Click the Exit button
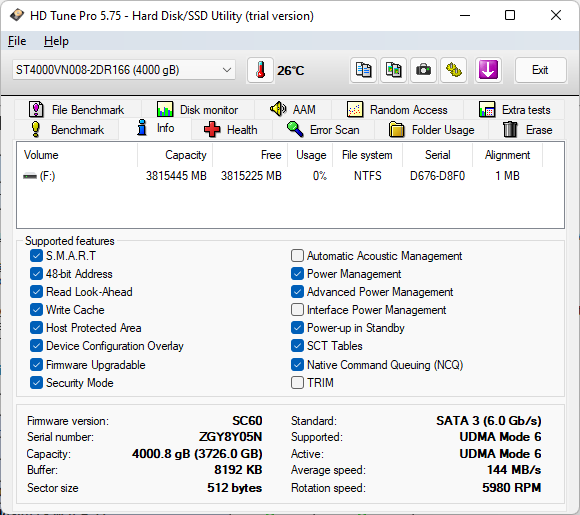This screenshot has height=515, width=580. point(540,70)
